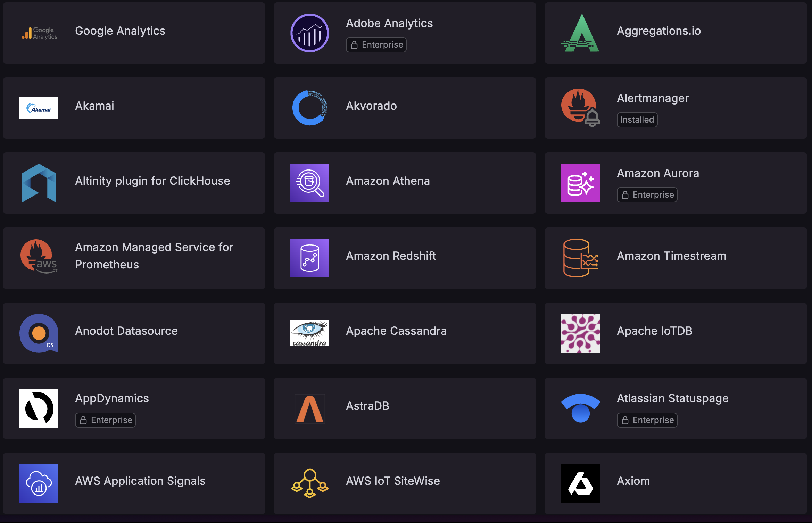
Task: Select 'Altinity plugin for ClickHouse' title
Action: (x=152, y=181)
